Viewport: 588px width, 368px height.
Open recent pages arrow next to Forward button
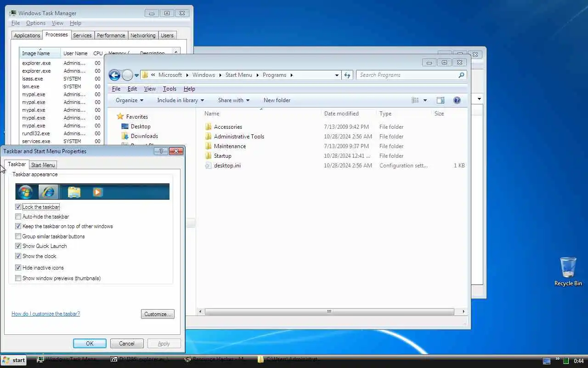(137, 75)
